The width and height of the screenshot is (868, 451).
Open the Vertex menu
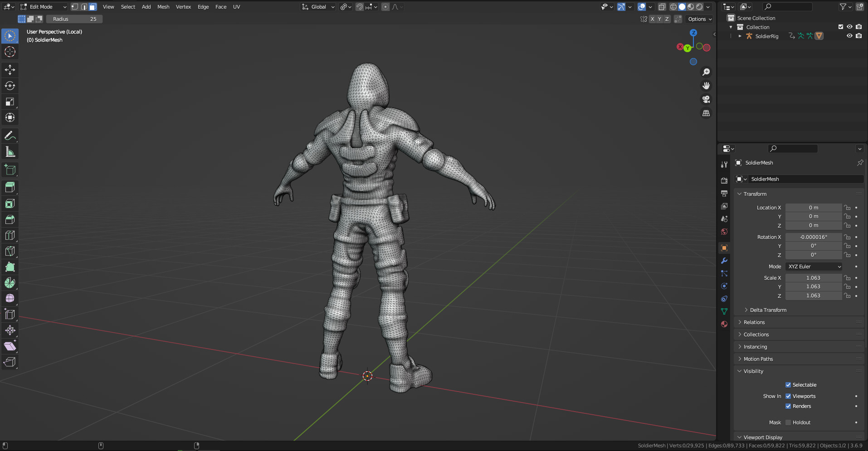click(183, 7)
